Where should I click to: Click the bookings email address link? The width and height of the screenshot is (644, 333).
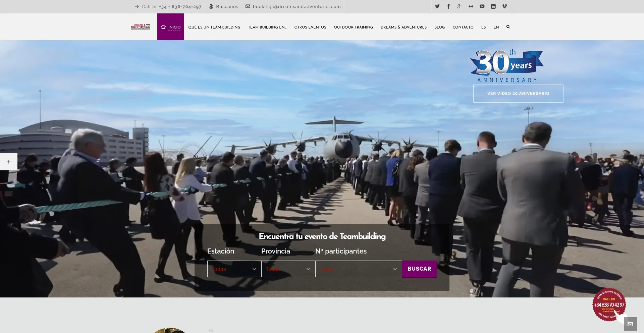(x=297, y=6)
